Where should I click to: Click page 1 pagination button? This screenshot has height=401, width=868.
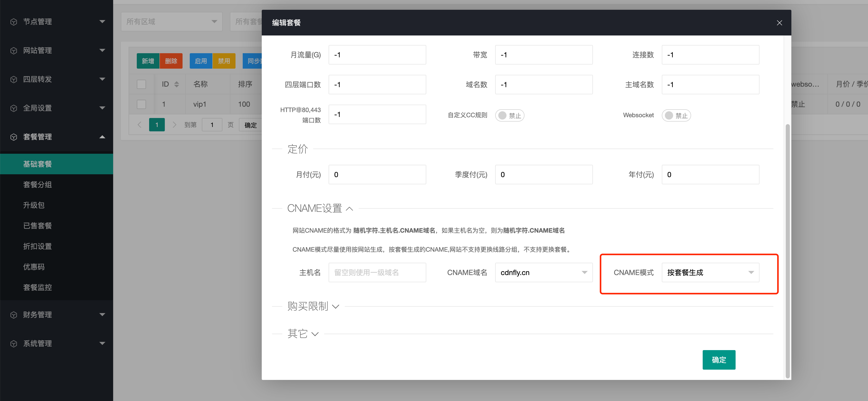point(157,125)
